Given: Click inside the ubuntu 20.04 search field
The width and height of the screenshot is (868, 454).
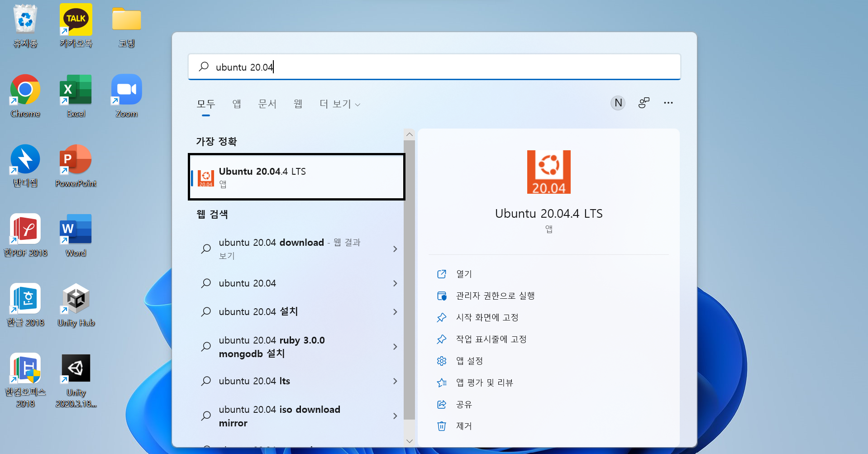Looking at the screenshot, I should [x=434, y=67].
